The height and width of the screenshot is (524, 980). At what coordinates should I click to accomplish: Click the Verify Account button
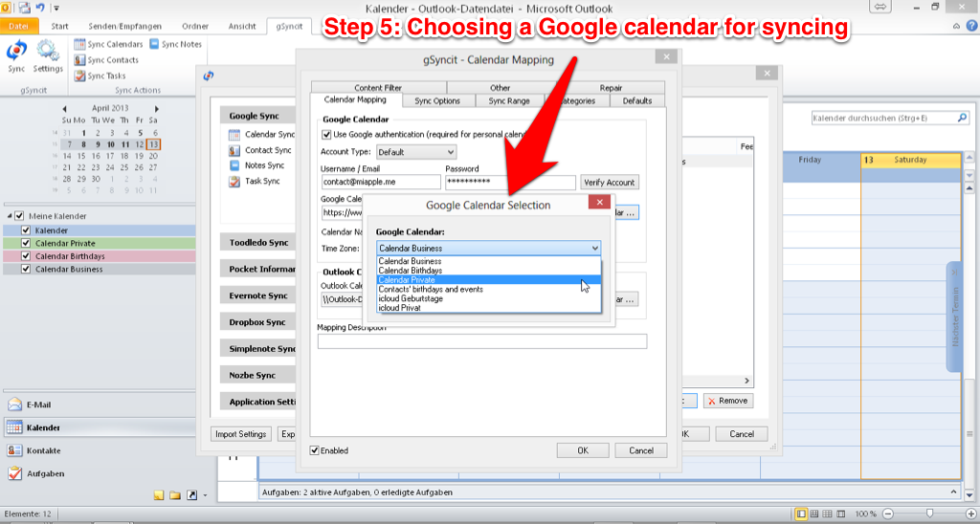[x=610, y=183]
